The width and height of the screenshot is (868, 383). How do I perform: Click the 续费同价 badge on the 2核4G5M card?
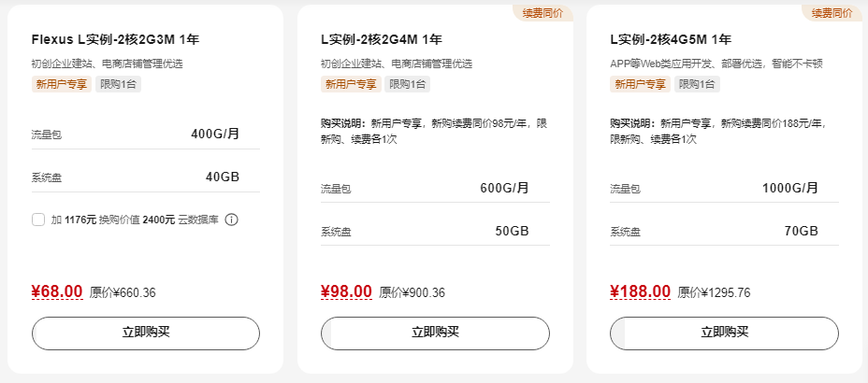point(832,13)
